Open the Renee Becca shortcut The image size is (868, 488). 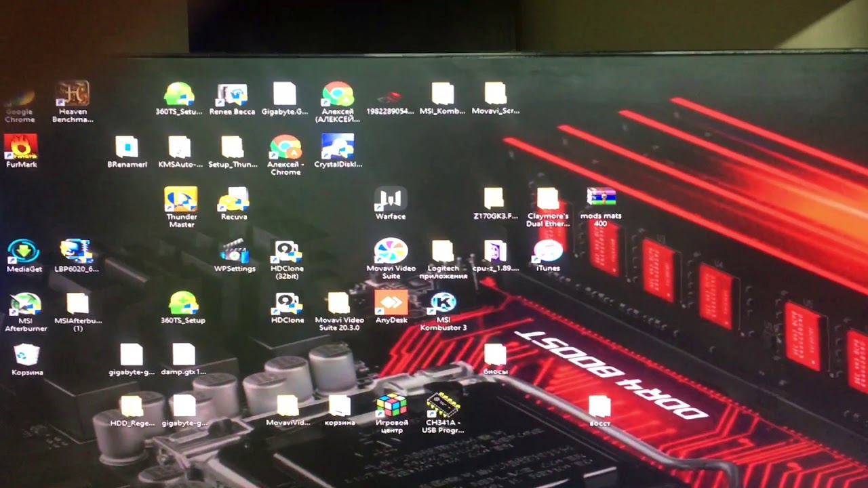pyautogui.click(x=232, y=99)
